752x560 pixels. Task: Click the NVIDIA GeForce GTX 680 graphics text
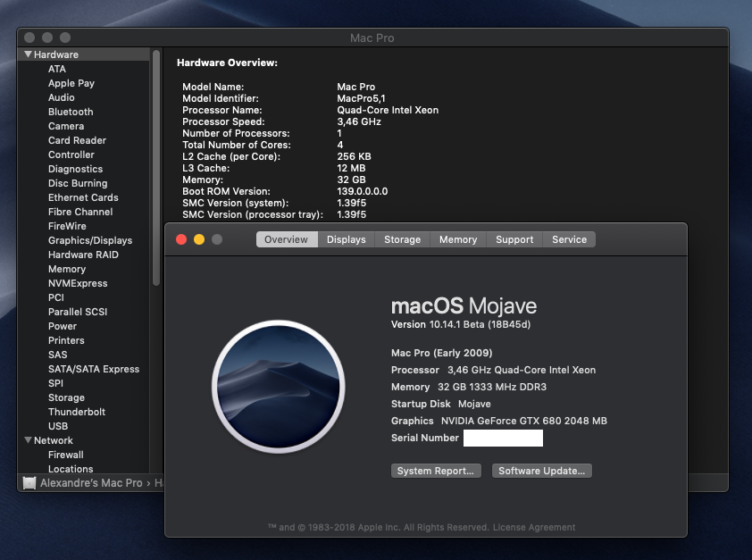pyautogui.click(x=524, y=421)
